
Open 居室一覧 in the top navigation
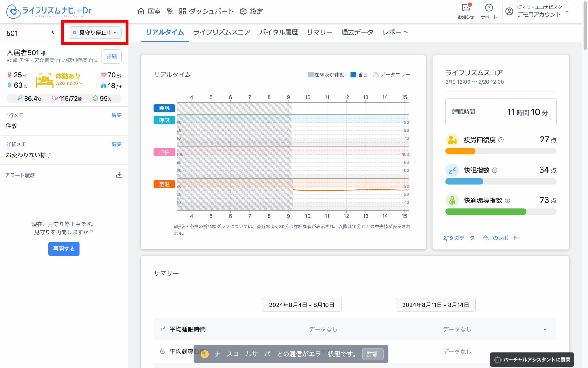[x=155, y=11]
